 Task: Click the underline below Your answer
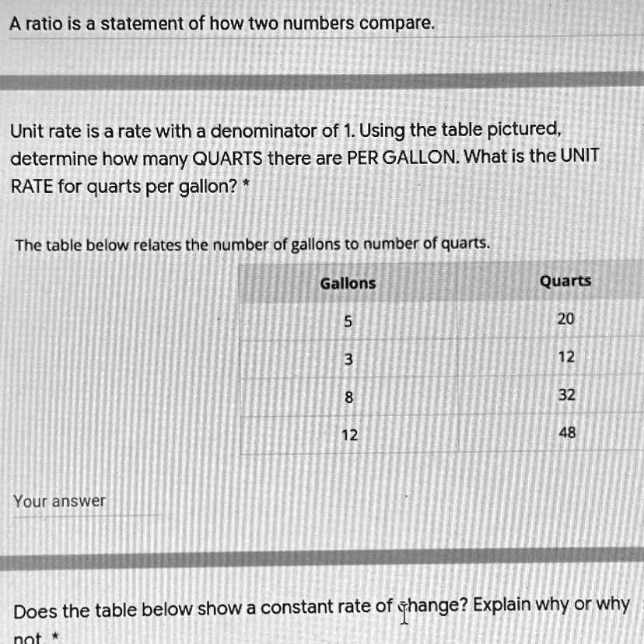click(x=86, y=516)
